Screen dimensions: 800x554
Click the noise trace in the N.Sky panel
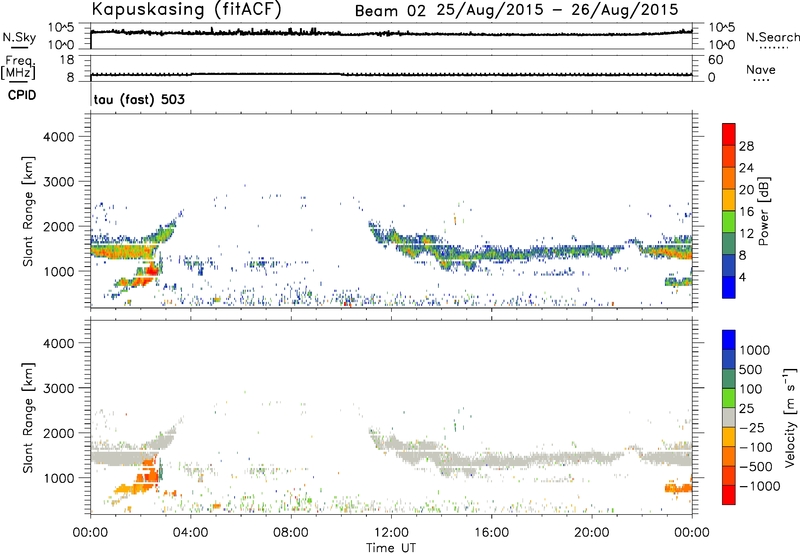click(391, 33)
